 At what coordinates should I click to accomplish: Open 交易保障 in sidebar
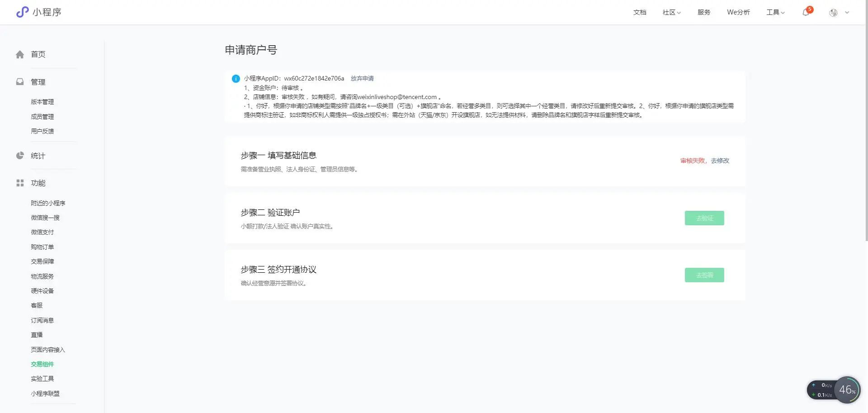pos(42,261)
